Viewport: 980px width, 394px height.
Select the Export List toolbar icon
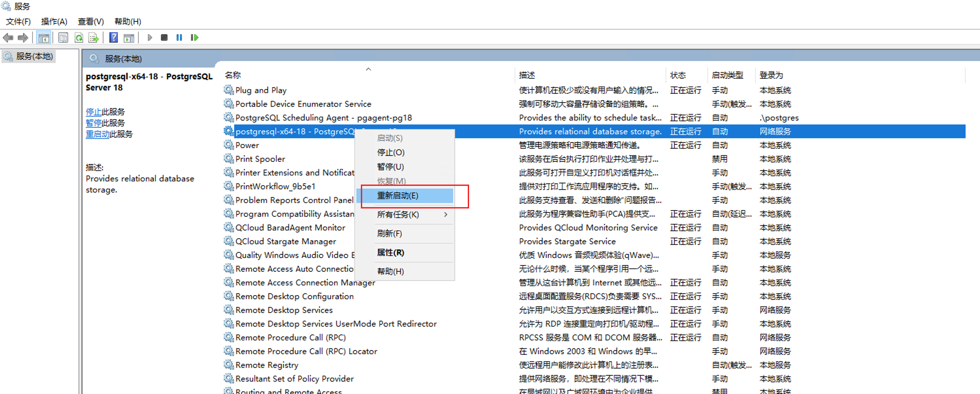pos(93,37)
